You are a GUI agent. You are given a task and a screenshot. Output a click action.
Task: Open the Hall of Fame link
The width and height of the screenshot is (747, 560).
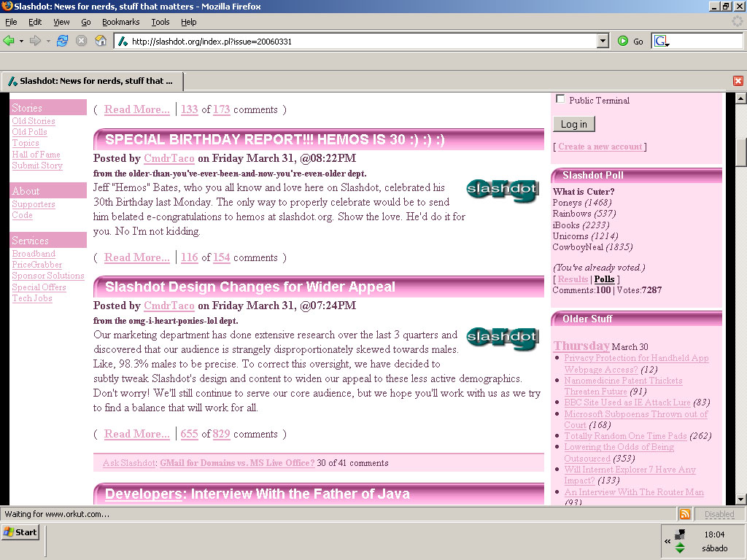[x=36, y=155]
